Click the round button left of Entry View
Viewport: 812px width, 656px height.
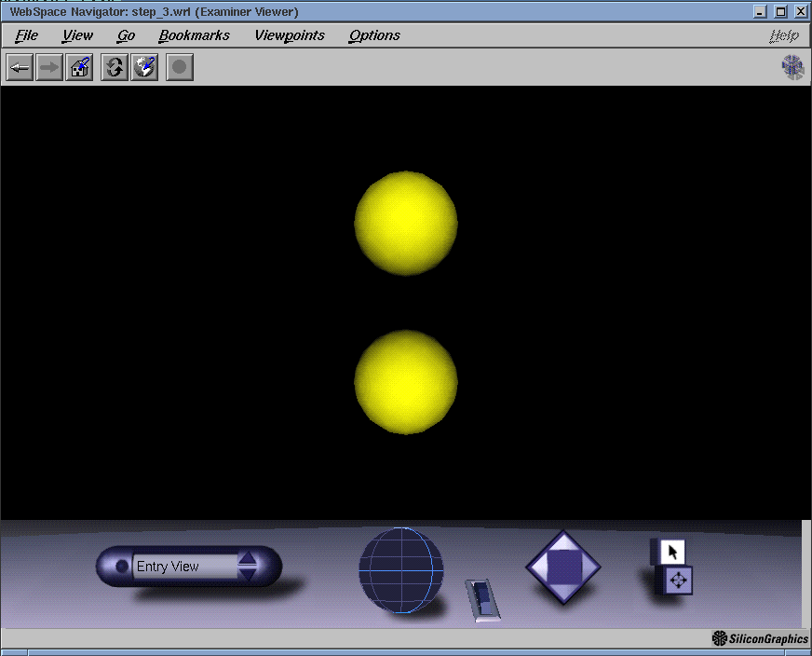pyautogui.click(x=122, y=567)
